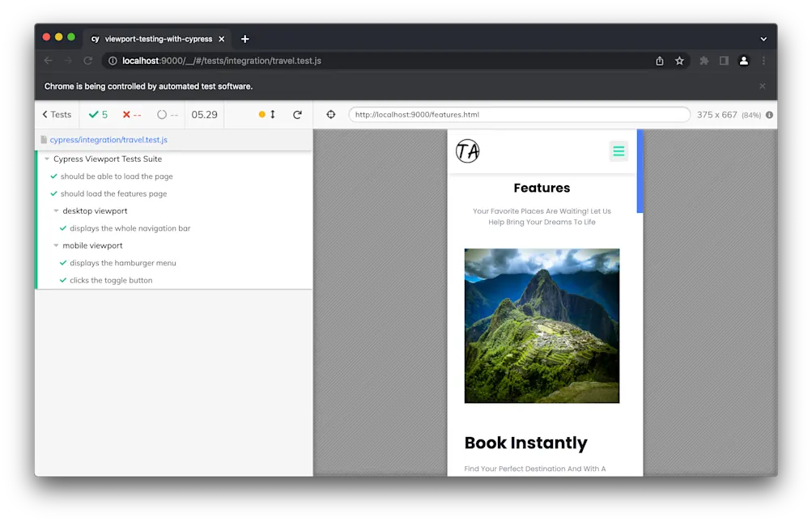Open the Chrome three-dot menu
This screenshot has width=812, height=522.
(763, 61)
